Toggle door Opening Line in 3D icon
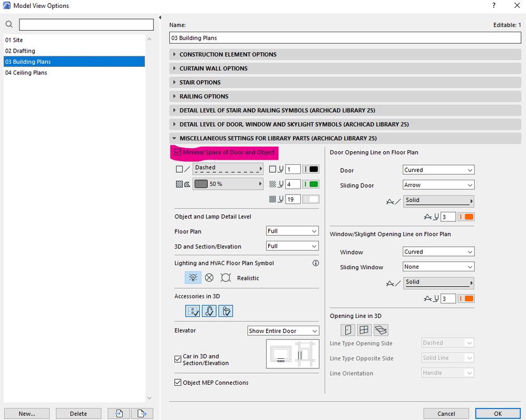 click(347, 330)
